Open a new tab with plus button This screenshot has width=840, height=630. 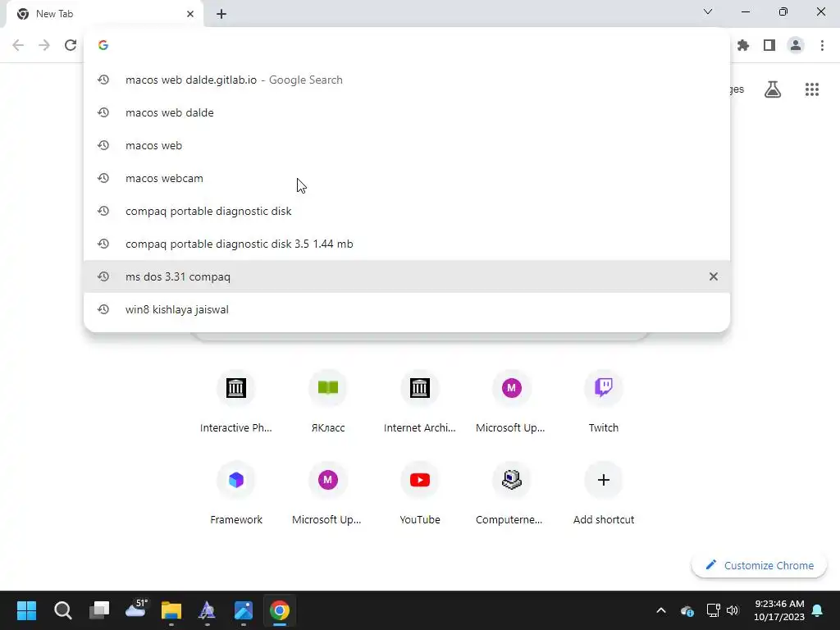pyautogui.click(x=221, y=15)
